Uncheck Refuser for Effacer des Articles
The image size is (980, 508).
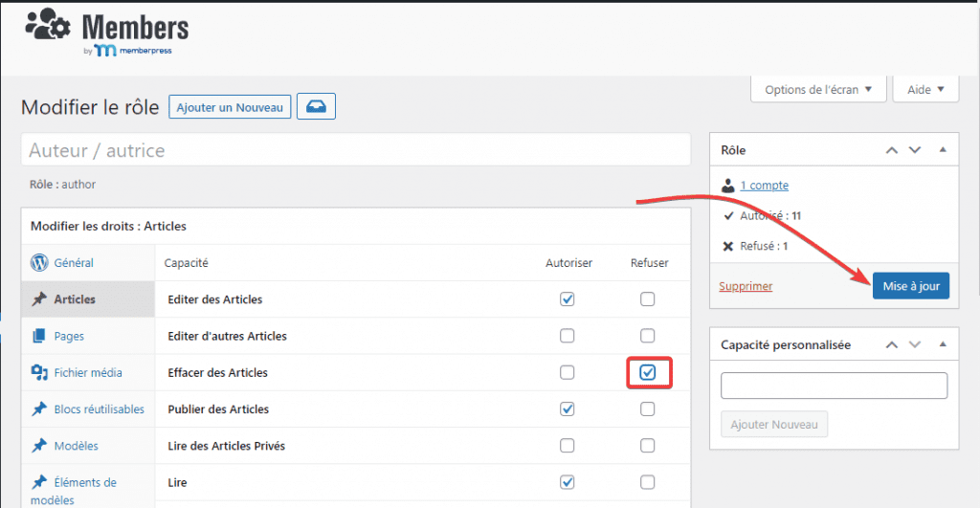point(648,372)
